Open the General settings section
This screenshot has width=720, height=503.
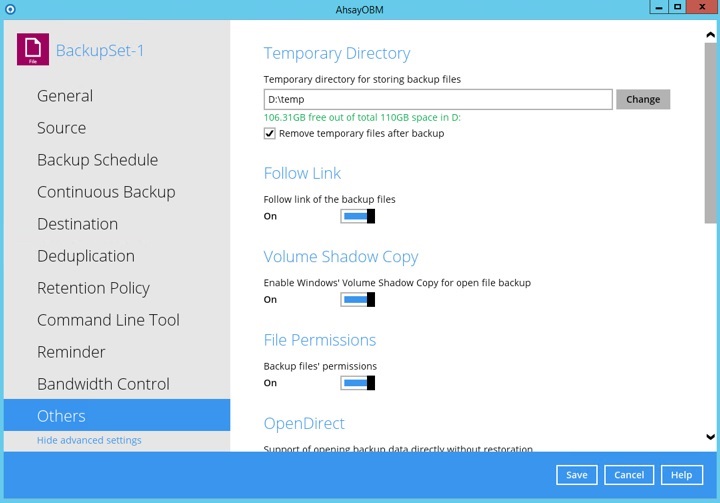point(65,96)
